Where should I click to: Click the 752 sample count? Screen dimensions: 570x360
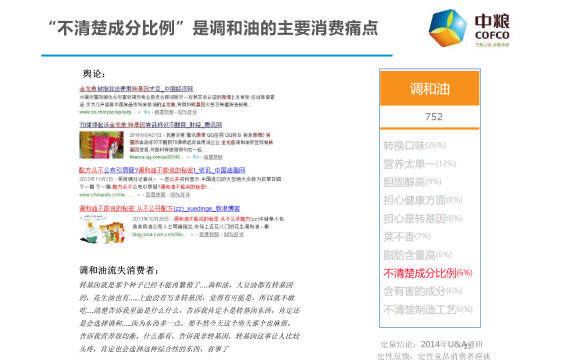coord(434,117)
